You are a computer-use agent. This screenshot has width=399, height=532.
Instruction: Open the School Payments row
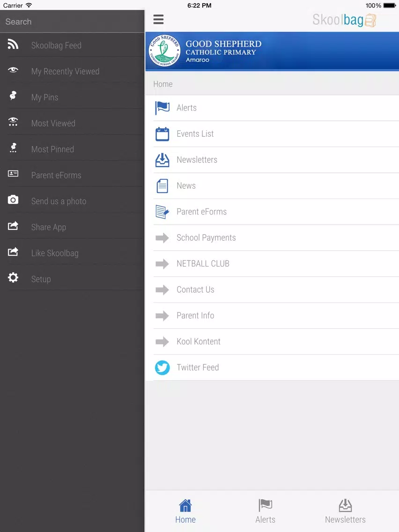pos(272,238)
